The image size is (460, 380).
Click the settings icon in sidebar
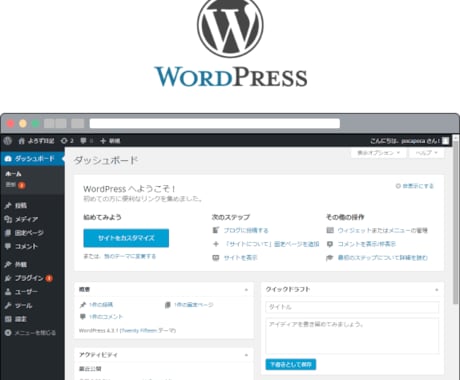pyautogui.click(x=8, y=319)
